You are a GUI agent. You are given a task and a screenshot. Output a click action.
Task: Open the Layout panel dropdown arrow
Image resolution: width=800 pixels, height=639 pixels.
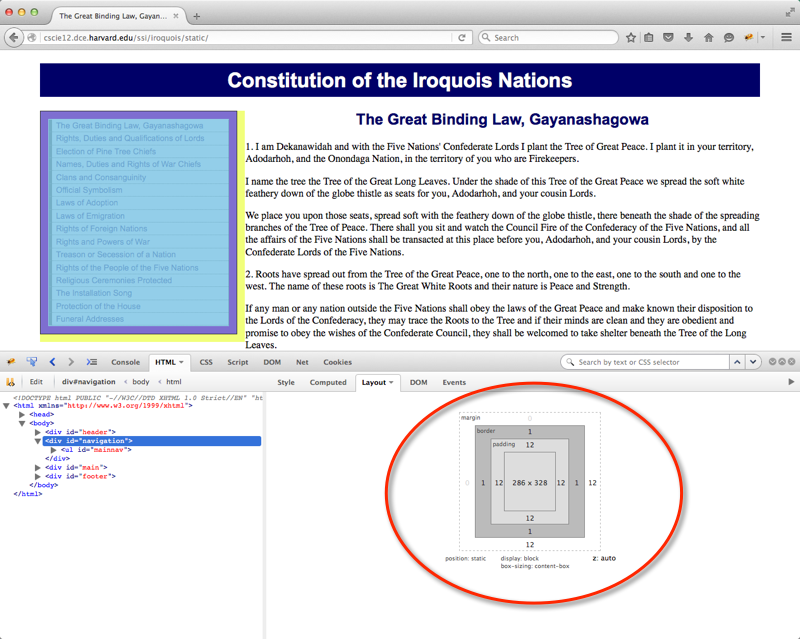[x=392, y=382]
